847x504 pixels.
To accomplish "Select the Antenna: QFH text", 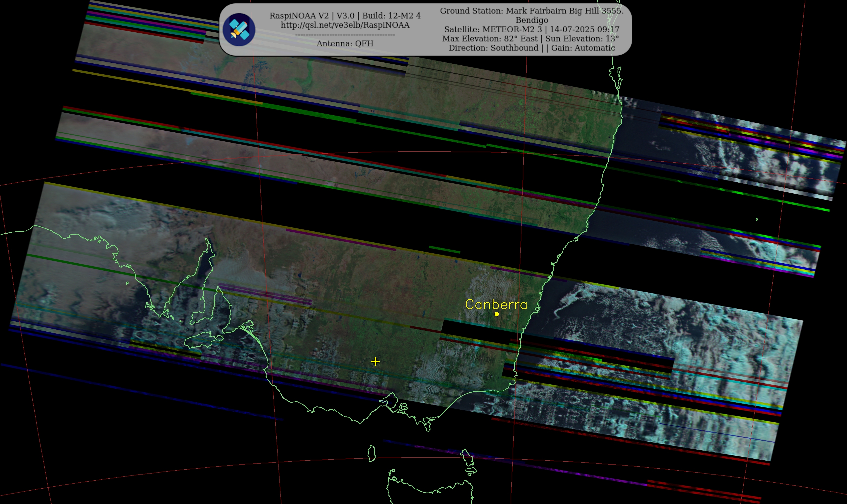I will 345,43.
